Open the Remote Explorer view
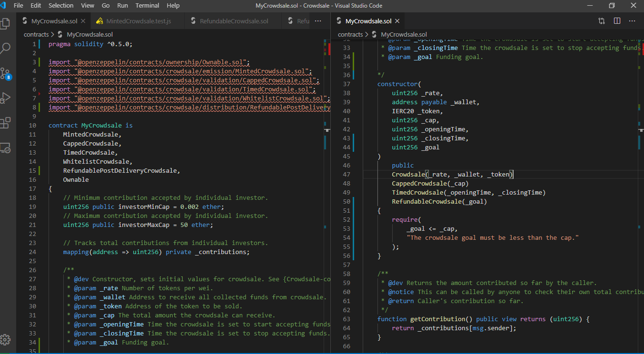The image size is (644, 354). coord(6,148)
